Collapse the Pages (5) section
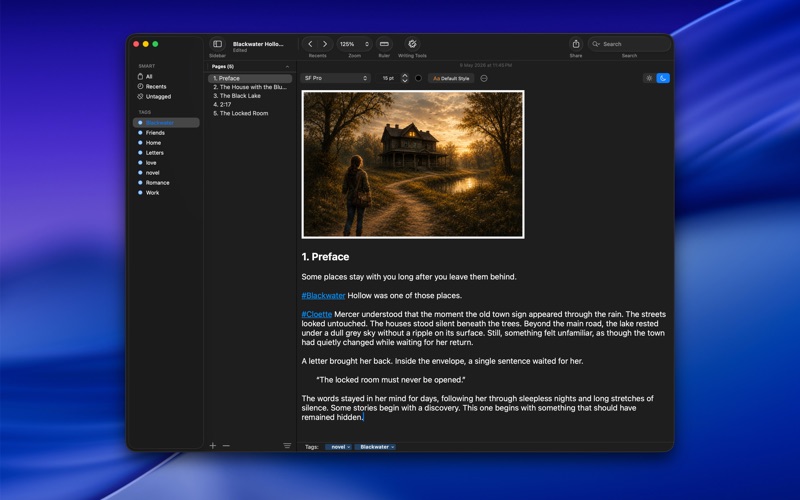Screen dimensions: 800x500 click(287, 67)
